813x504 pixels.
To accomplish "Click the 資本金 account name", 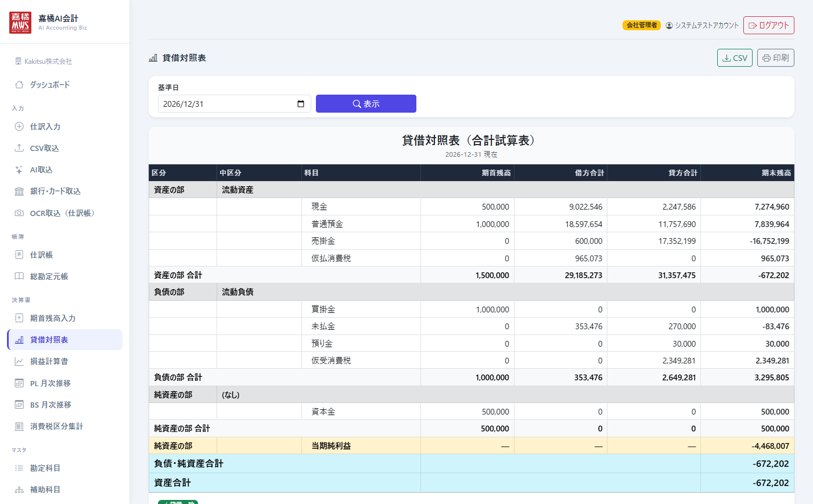I will tap(323, 412).
